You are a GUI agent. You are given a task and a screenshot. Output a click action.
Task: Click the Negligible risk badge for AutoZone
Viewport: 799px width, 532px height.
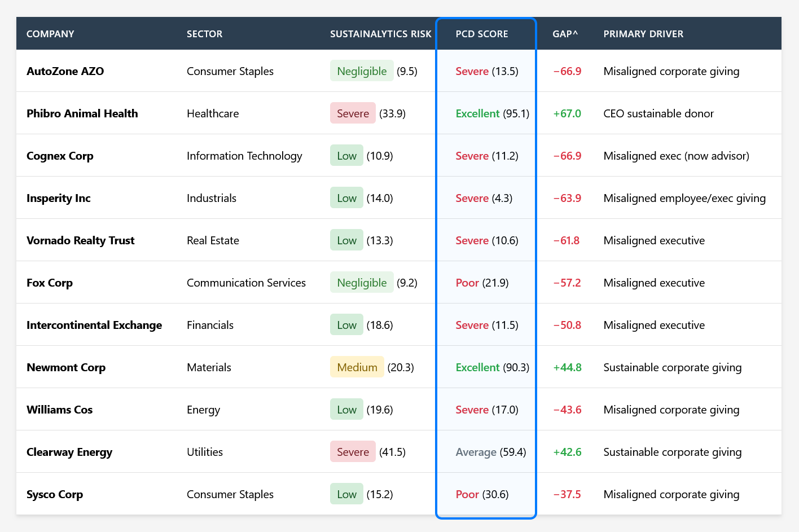(362, 71)
